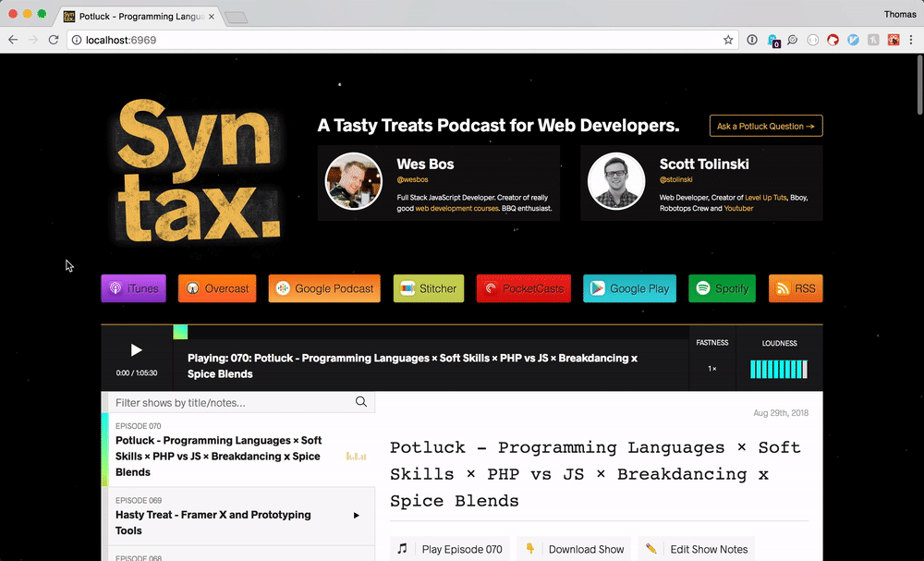This screenshot has width=924, height=561.
Task: Reload the page with the refresh icon
Action: pos(54,40)
